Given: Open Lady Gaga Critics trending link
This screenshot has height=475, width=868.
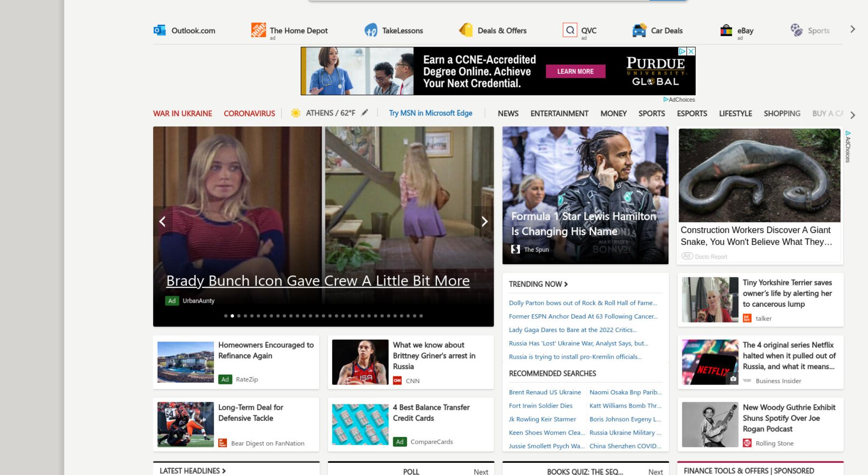Looking at the screenshot, I should click(x=573, y=330).
